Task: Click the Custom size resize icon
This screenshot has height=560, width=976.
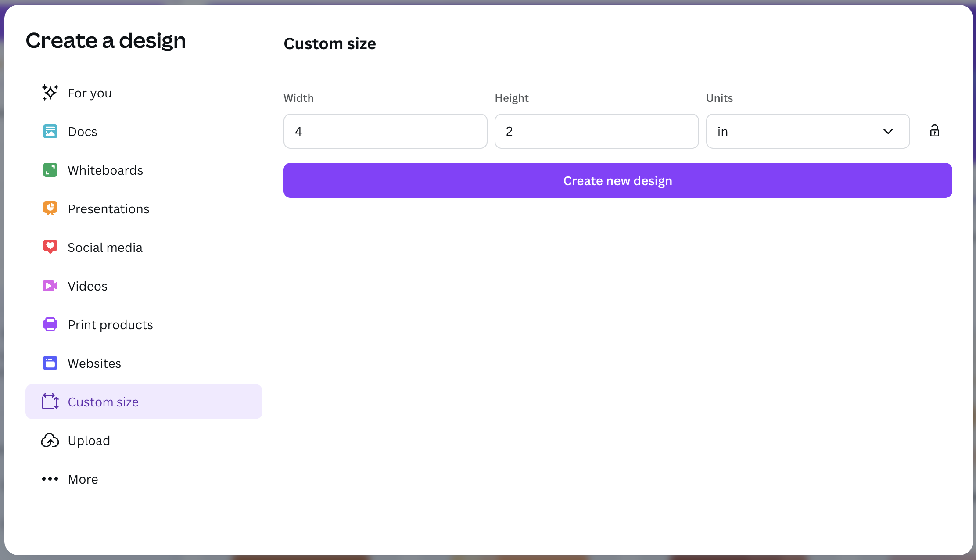Action: 50,402
